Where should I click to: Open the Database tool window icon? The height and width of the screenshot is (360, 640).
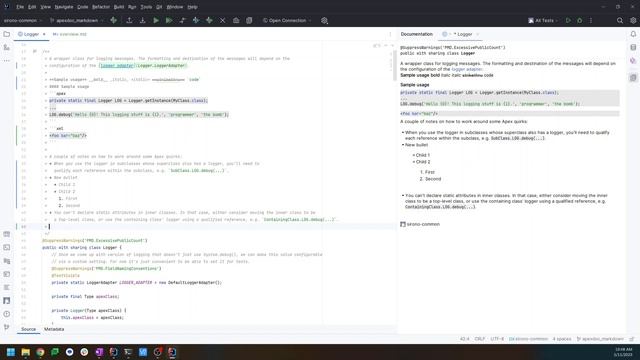coord(633,47)
